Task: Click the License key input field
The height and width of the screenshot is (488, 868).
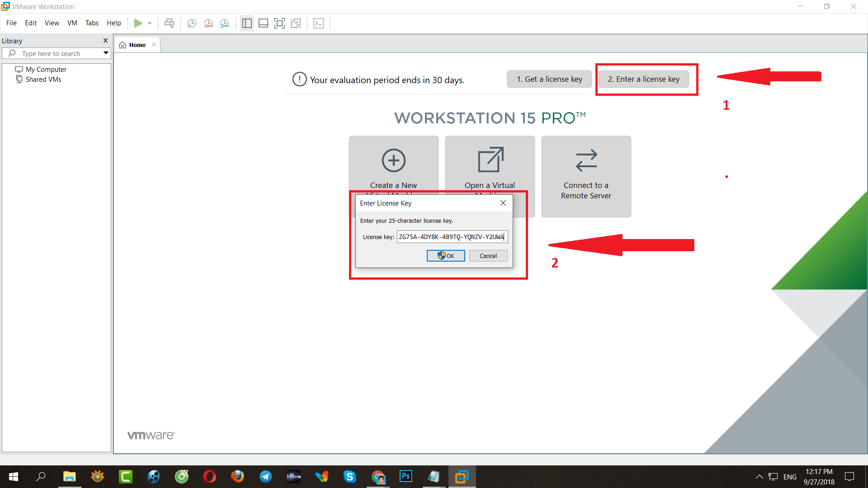Action: (452, 237)
